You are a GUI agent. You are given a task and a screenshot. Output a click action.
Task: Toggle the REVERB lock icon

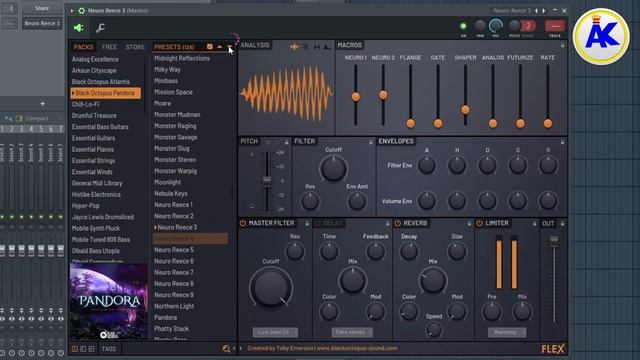(469, 223)
